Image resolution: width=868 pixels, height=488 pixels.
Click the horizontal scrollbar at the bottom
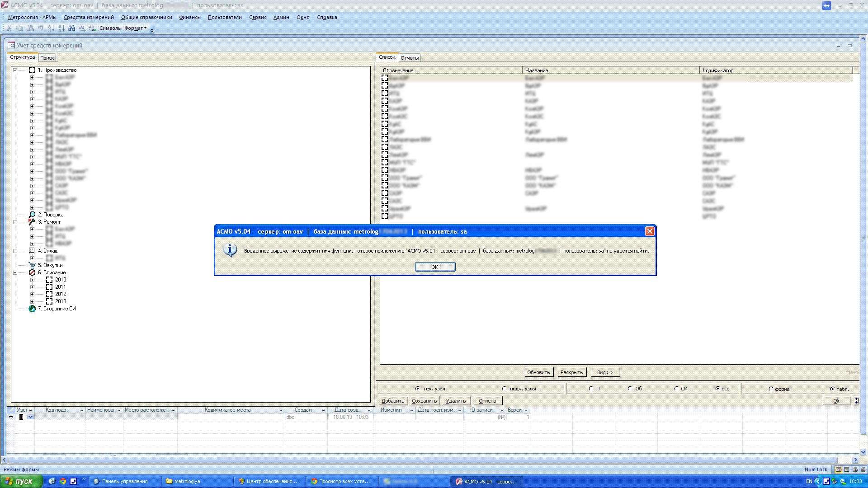[x=423, y=460]
